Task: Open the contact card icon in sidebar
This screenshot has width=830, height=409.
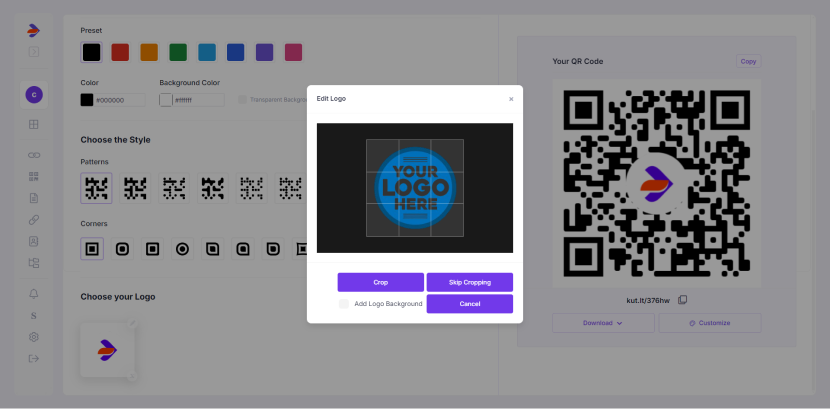Action: pos(34,241)
